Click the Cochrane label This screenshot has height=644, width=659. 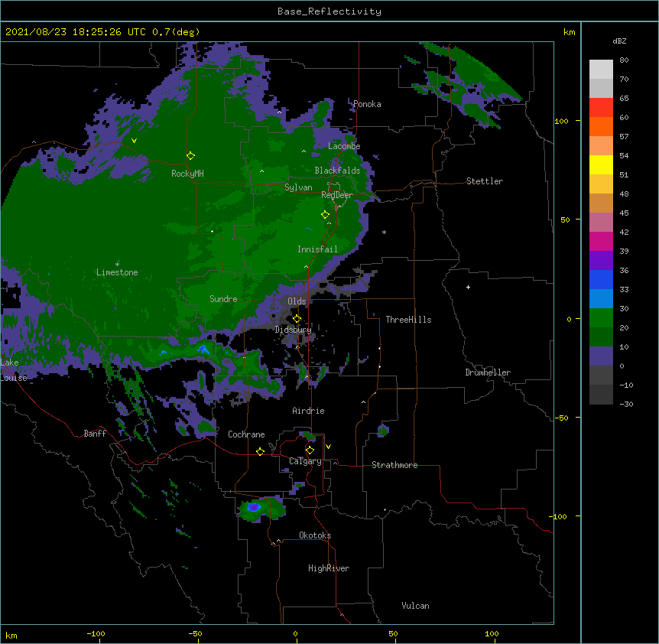click(246, 434)
